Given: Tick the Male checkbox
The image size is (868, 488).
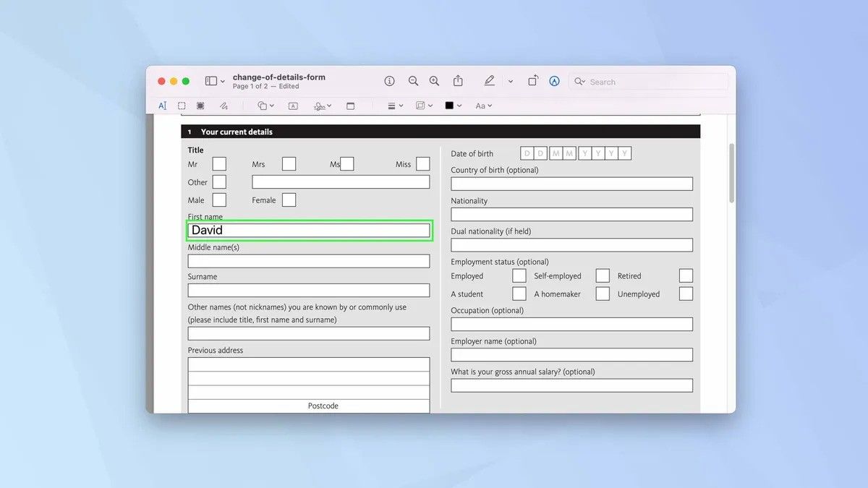Looking at the screenshot, I should pyautogui.click(x=219, y=200).
